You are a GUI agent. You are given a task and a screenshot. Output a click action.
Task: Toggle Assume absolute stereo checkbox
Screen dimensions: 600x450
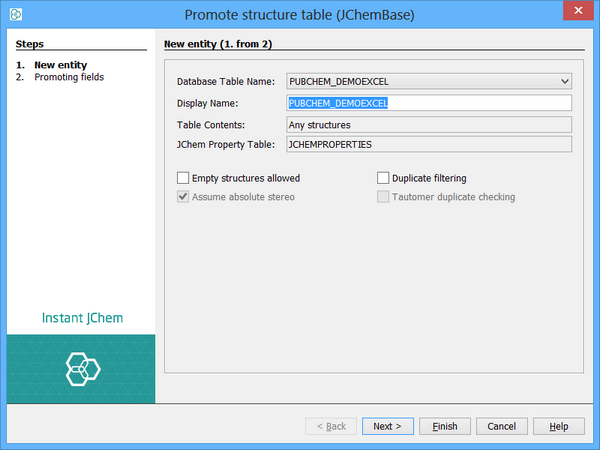point(183,197)
